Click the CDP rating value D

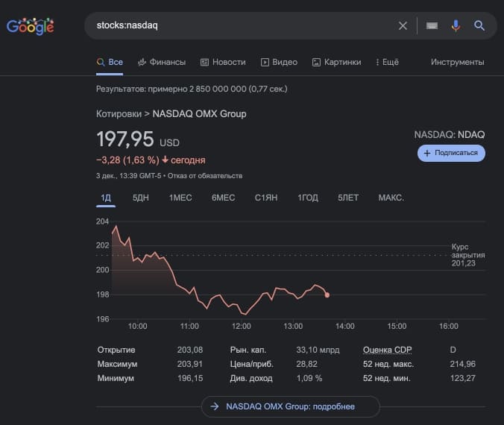(x=453, y=350)
